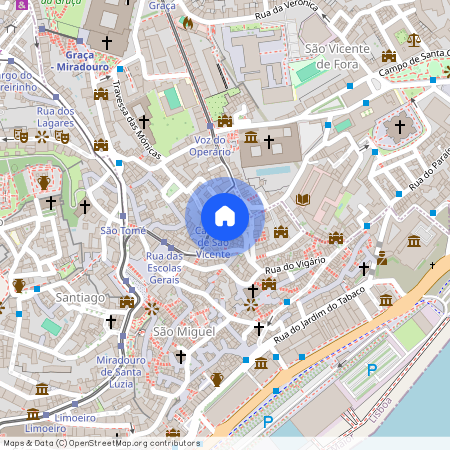Screen dimensions: 450x450
Task: Click the shelter icon in the top-left area
Action: [11, 27]
